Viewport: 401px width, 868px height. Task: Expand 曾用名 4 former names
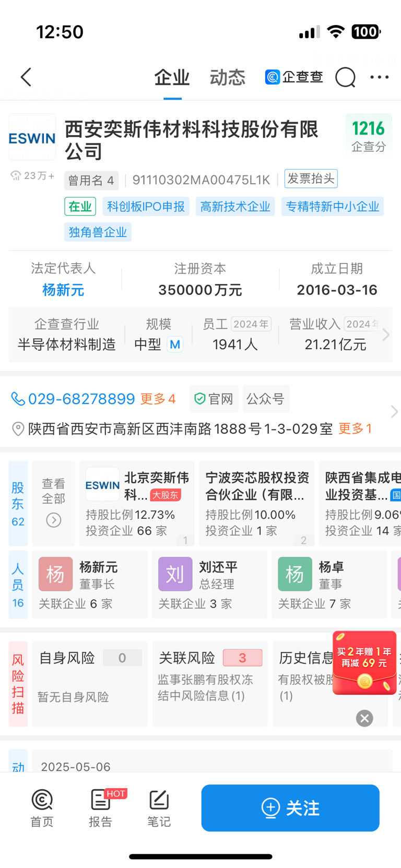(91, 181)
